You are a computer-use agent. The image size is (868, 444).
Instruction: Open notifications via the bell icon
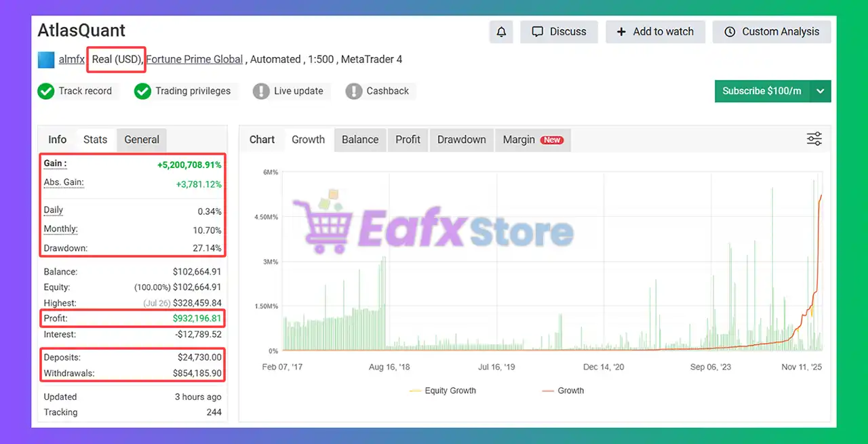pos(501,31)
